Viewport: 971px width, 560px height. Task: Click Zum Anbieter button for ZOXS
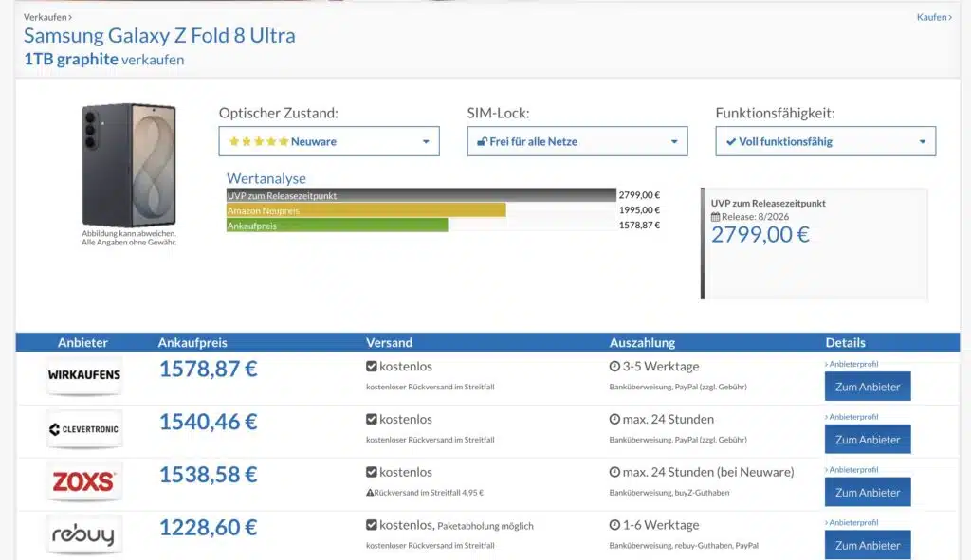pos(868,493)
